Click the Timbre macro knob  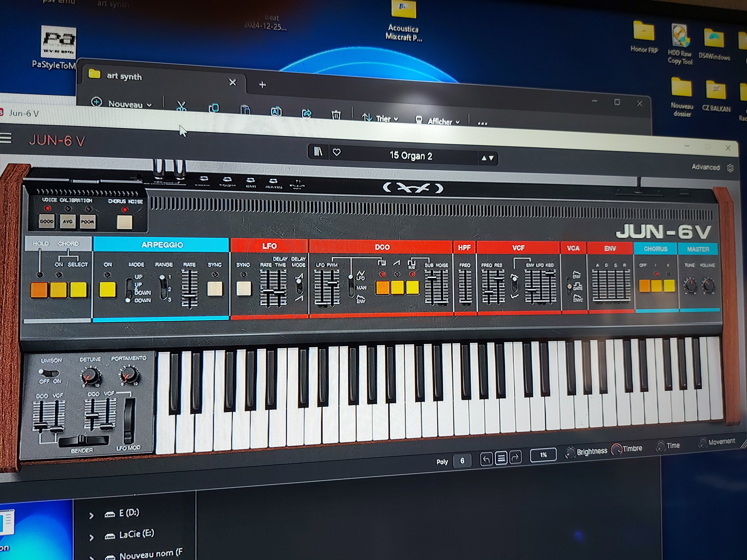point(616,449)
